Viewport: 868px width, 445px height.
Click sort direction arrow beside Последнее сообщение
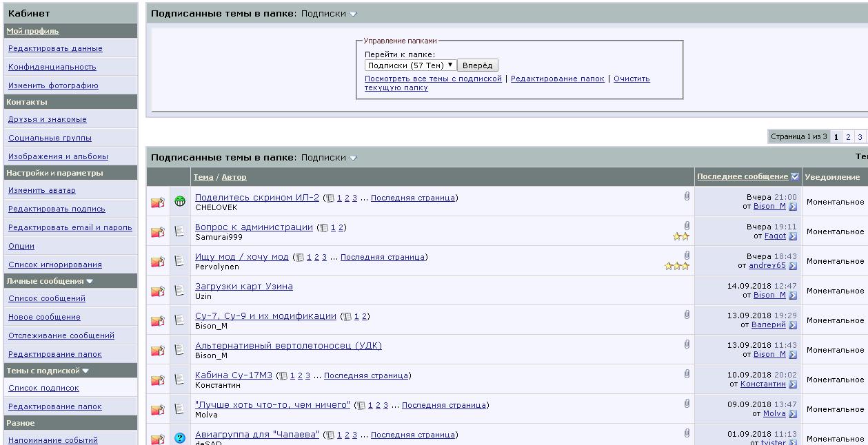click(x=795, y=177)
